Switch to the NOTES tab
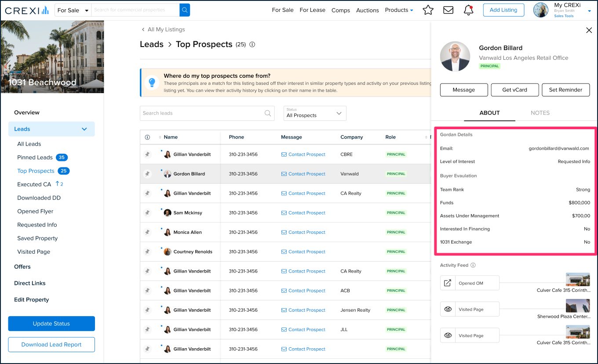 540,113
